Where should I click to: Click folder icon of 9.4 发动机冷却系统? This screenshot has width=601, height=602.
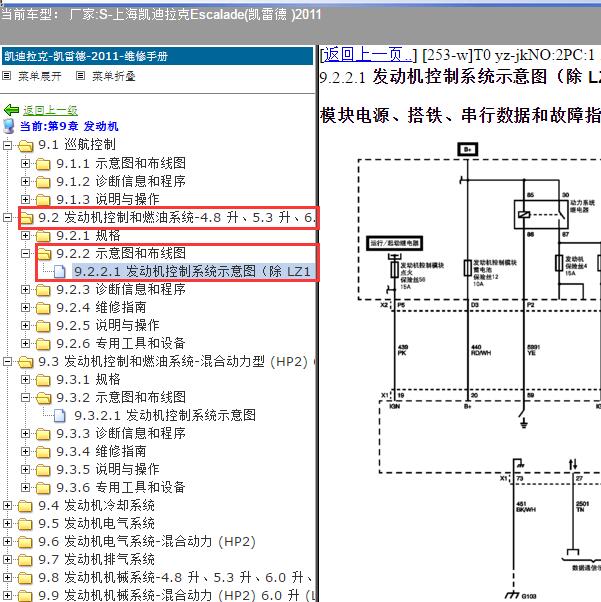pyautogui.click(x=25, y=506)
